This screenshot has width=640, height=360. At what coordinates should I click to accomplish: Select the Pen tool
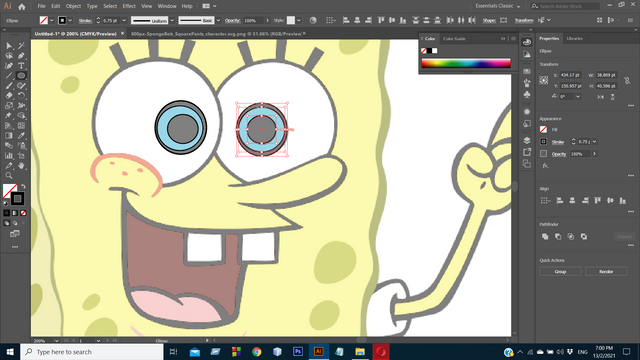(21, 56)
